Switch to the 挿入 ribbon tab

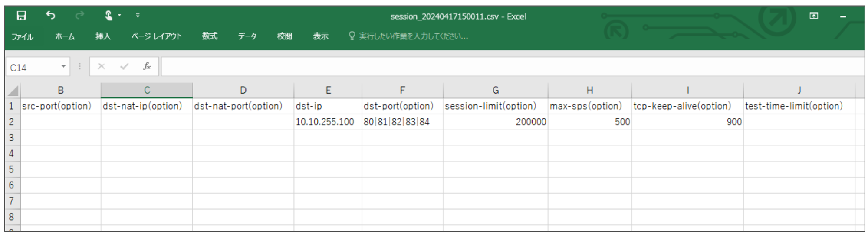pos(103,36)
